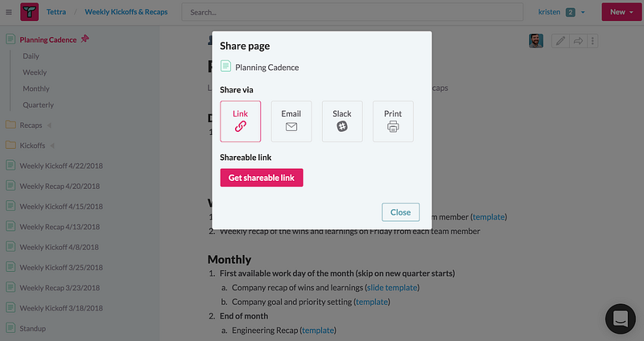
Task: Open the New dropdown button
Action: coord(621,12)
